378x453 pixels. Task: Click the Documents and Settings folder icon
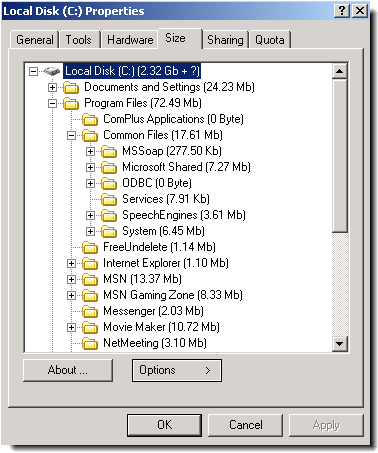point(71,88)
